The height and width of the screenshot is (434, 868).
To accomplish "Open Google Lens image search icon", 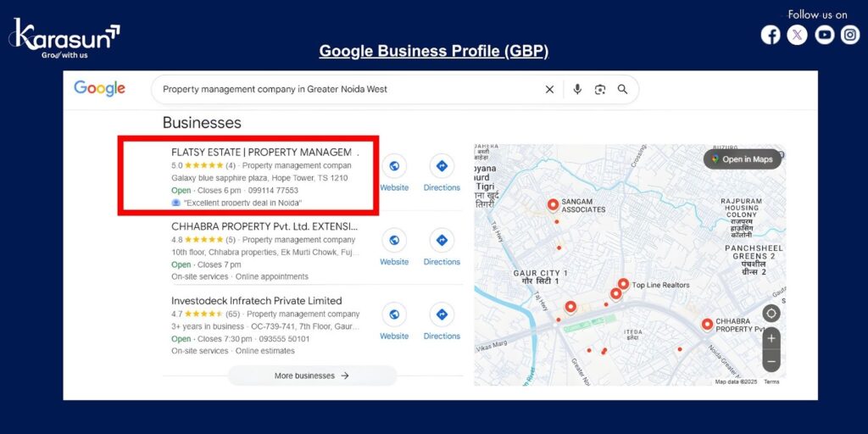I will click(600, 89).
